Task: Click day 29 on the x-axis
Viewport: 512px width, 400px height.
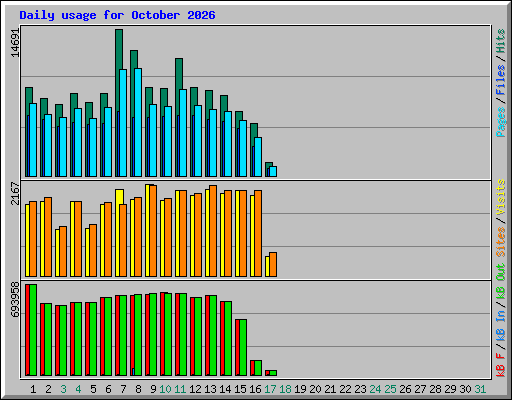Action: [450, 389]
